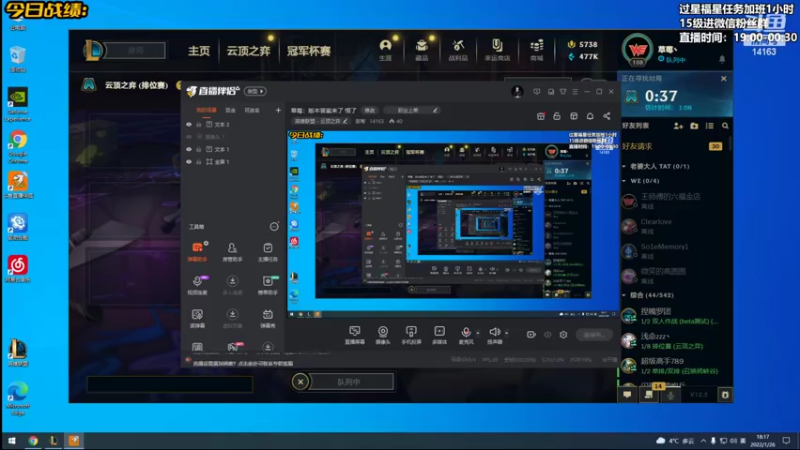The width and height of the screenshot is (800, 450).
Task: Select first scene tab in 直播伴侣
Action: pos(206,110)
